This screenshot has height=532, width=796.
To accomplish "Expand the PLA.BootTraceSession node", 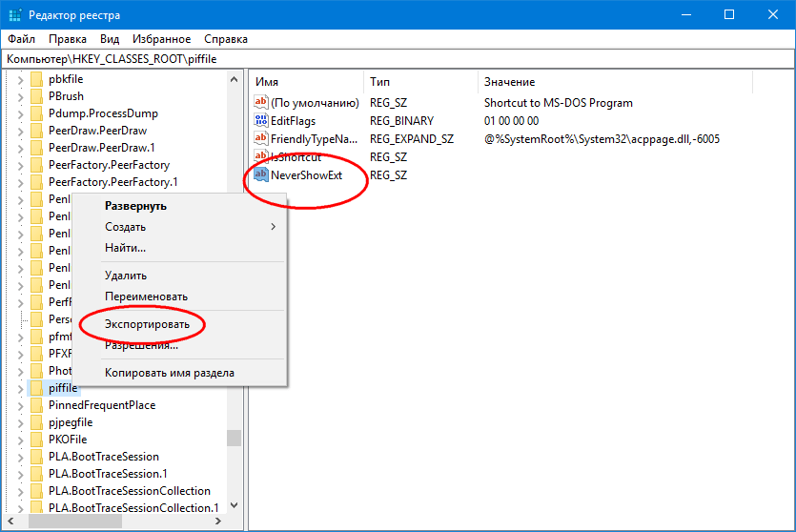I will tap(20, 457).
